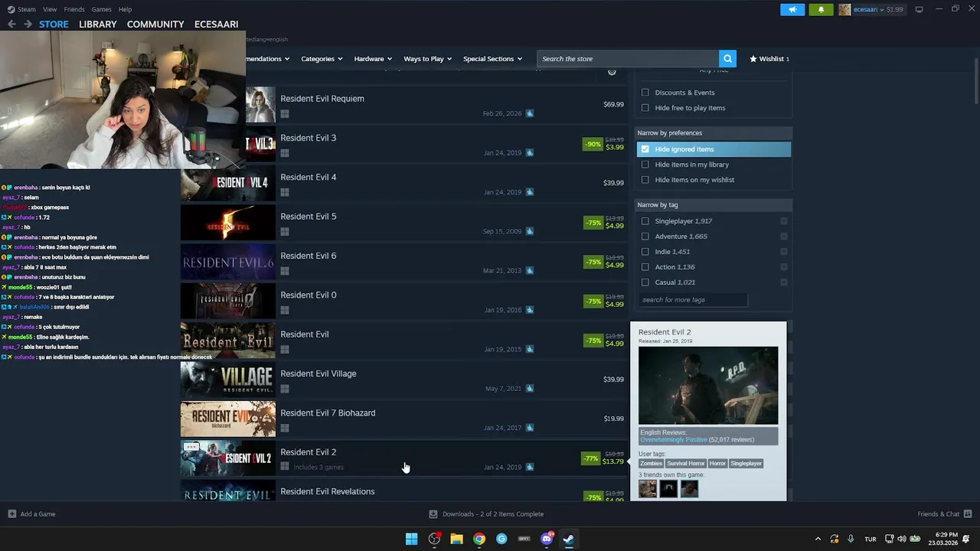Open the Resident Evil 7 Biohazard result

pos(404,419)
